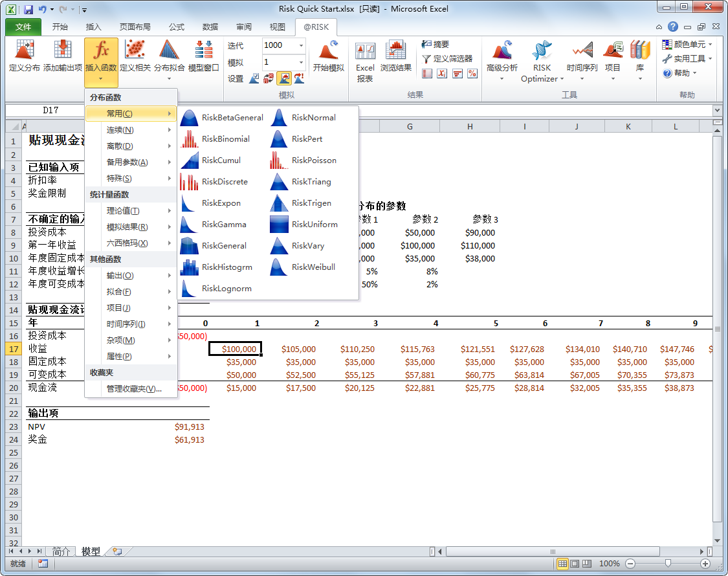728x576 pixels.
Task: Open simulation settings icon beside 设置
Action: (254, 78)
